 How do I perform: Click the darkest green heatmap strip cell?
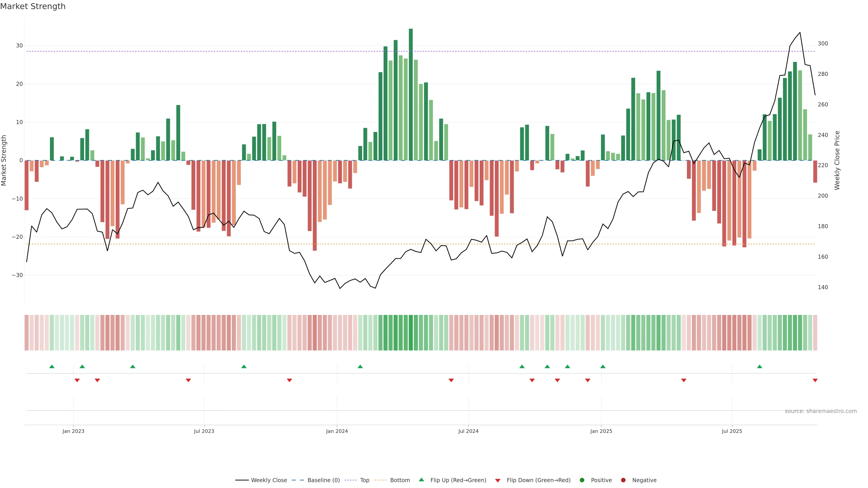(410, 333)
